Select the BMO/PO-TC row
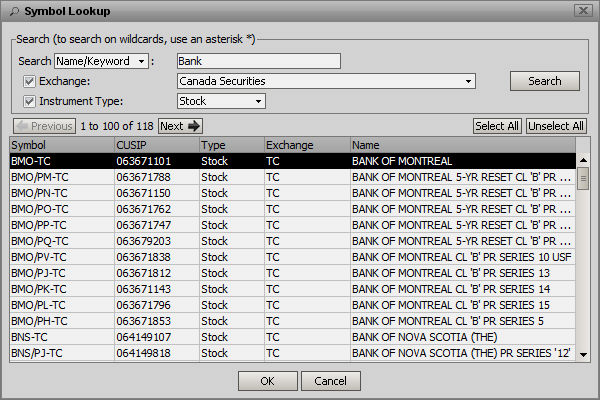 (x=293, y=209)
